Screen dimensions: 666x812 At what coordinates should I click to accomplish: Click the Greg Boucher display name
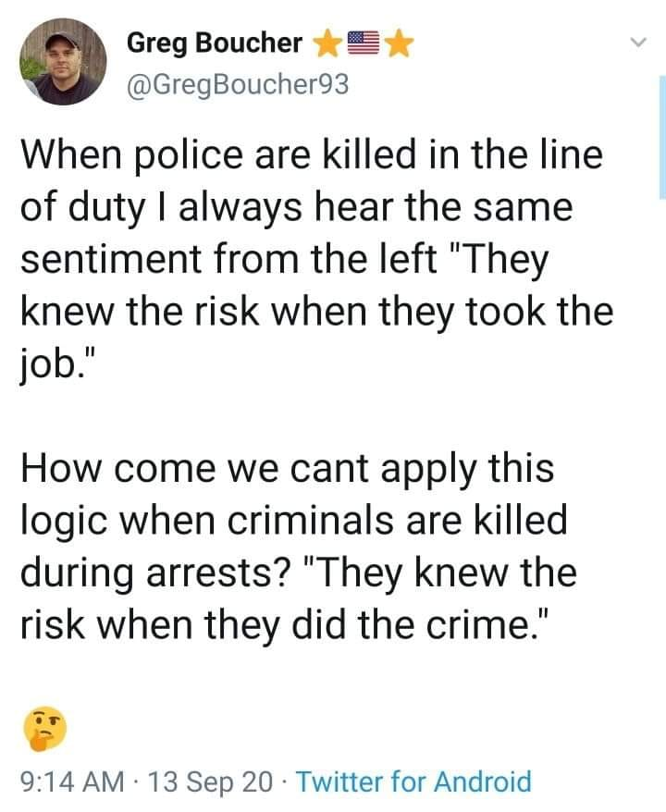coord(215,43)
